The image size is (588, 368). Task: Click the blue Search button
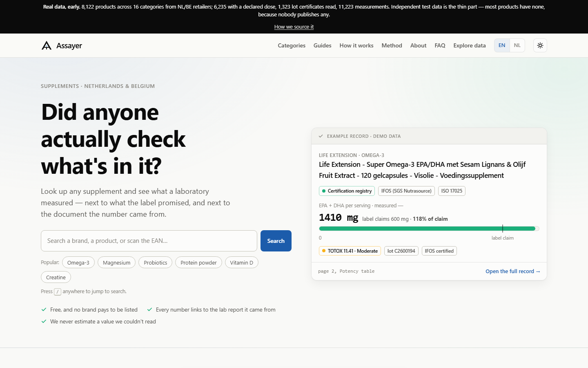click(276, 241)
